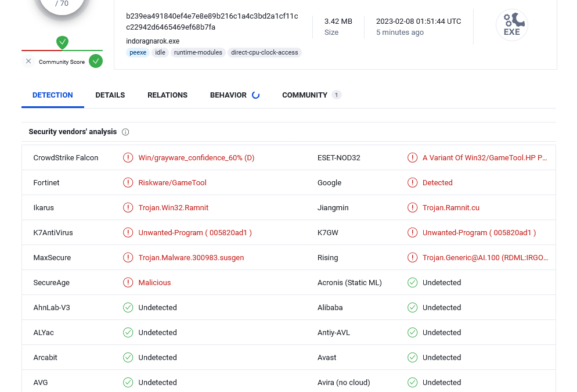Click the info icon beside Security vendors' analysis
Screen dimensions: 577x392
click(125, 132)
